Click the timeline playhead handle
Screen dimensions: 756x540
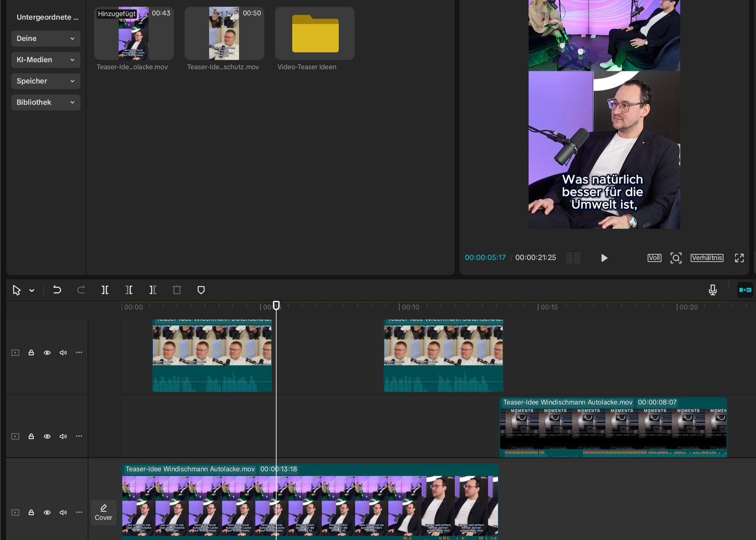click(x=276, y=305)
